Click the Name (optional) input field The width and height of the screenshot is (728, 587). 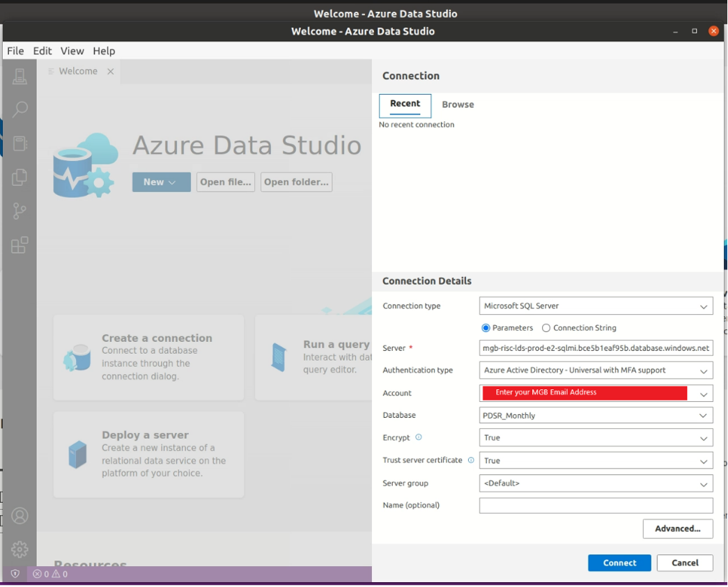tap(596, 506)
